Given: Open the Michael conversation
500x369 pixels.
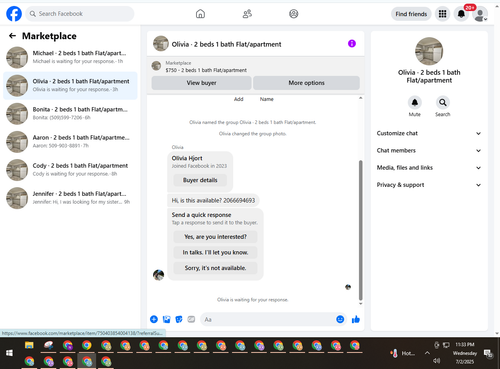Looking at the screenshot, I should pyautogui.click(x=70, y=57).
